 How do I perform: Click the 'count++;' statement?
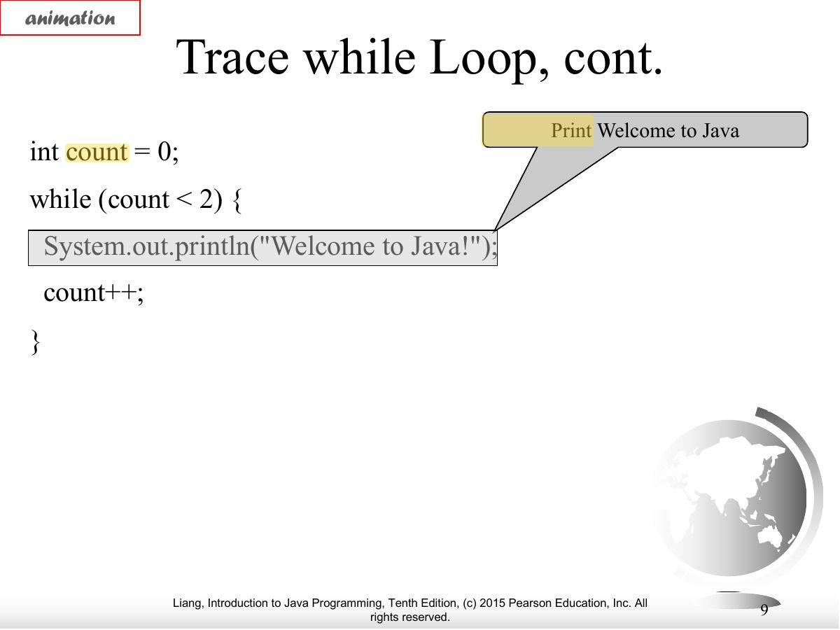94,293
